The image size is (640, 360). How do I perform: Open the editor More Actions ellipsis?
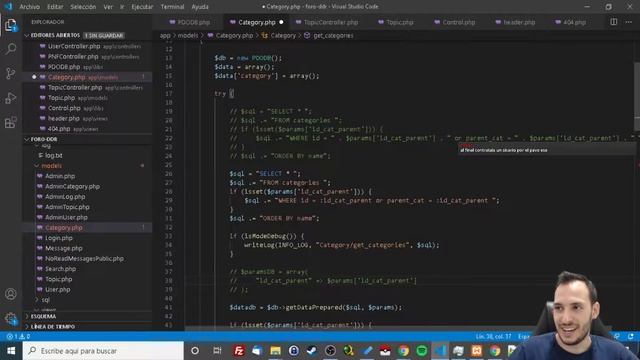pos(629,22)
